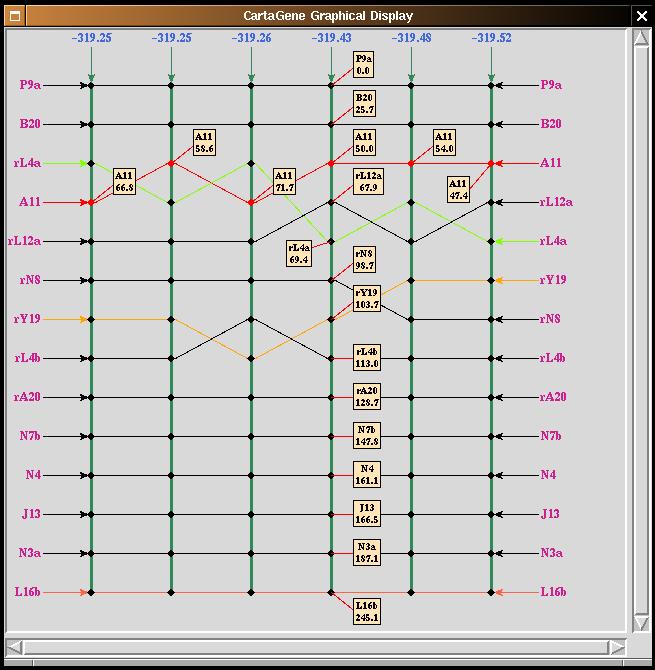This screenshot has width=655, height=670.
Task: Select the -319.26 map score
Action: click(x=251, y=38)
